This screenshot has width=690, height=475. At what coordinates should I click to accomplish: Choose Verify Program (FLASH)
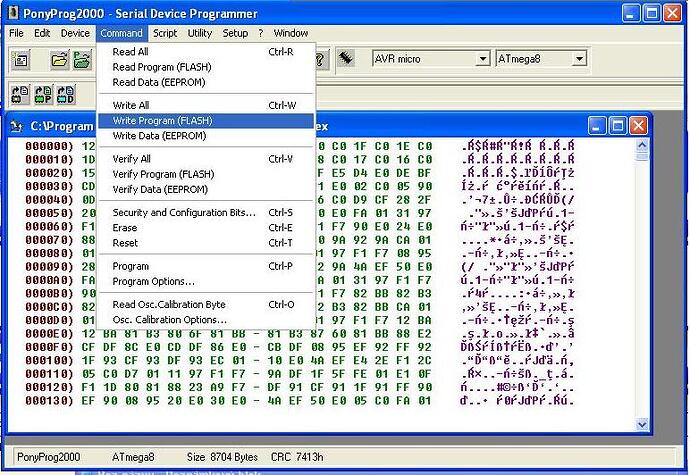[x=206, y=174]
